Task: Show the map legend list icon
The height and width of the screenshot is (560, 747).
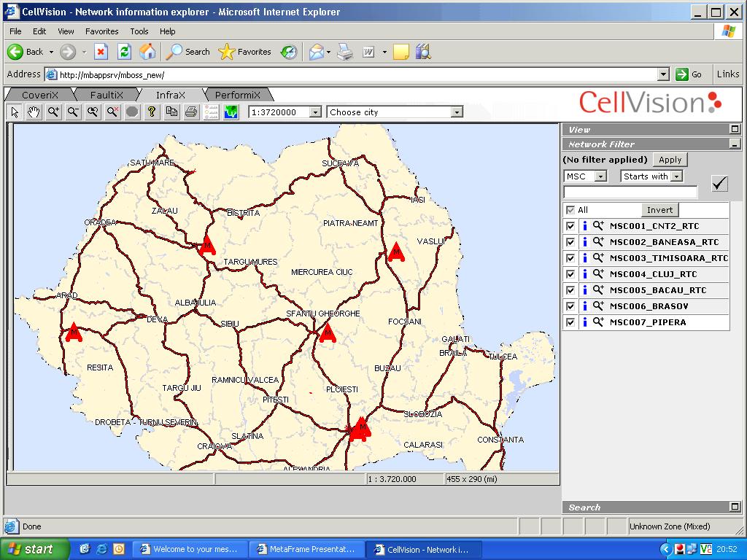Action: point(211,112)
